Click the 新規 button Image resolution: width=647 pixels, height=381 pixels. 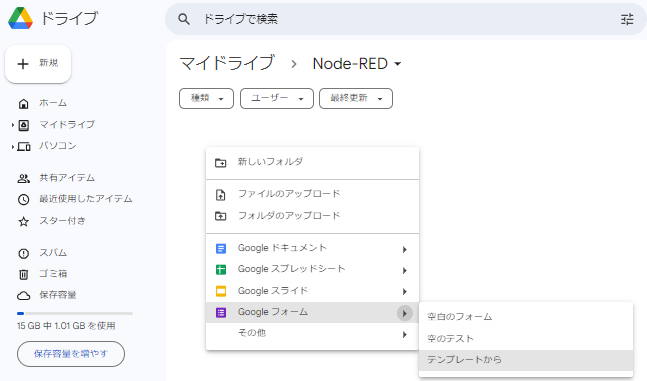38,64
